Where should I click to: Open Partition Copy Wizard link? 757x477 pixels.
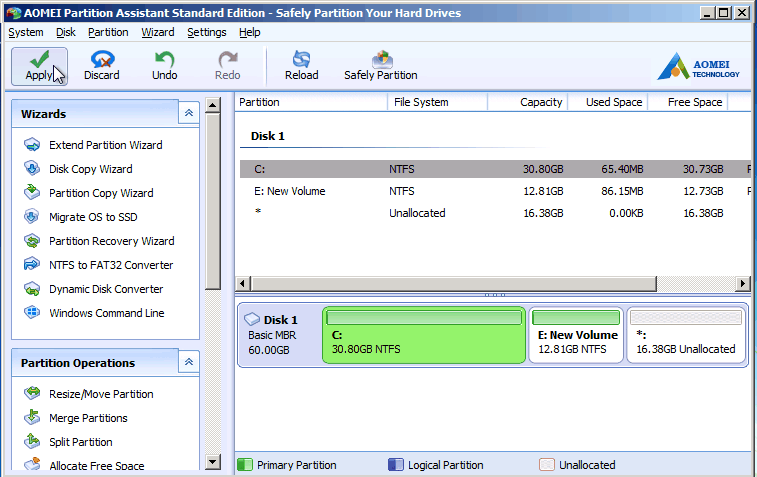[x=101, y=193]
